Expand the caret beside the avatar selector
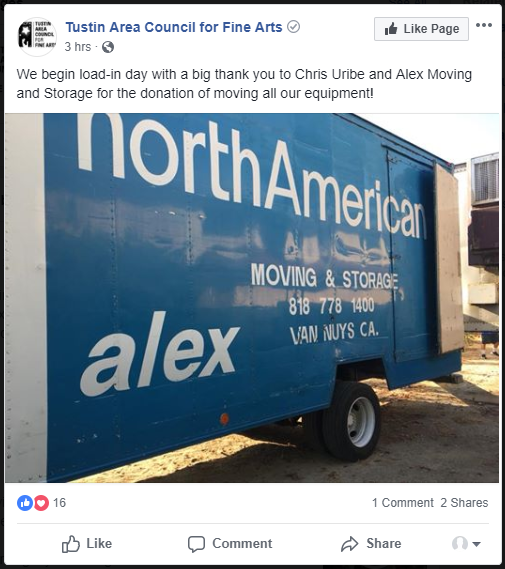The width and height of the screenshot is (505, 569). coord(476,544)
